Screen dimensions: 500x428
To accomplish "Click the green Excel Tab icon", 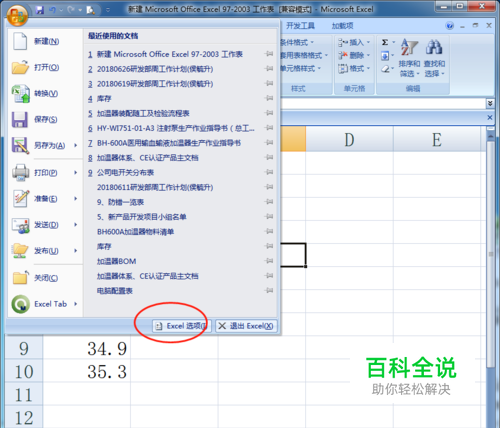I will (21, 304).
